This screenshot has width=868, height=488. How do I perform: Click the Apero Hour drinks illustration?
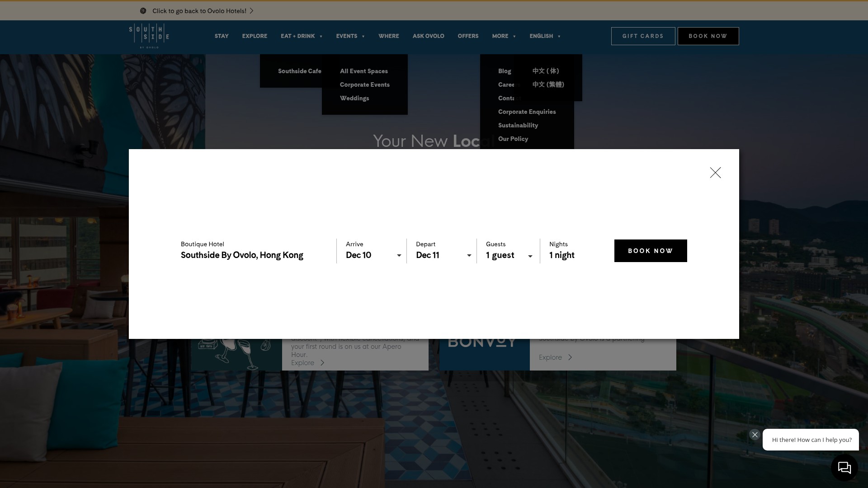pos(236,354)
